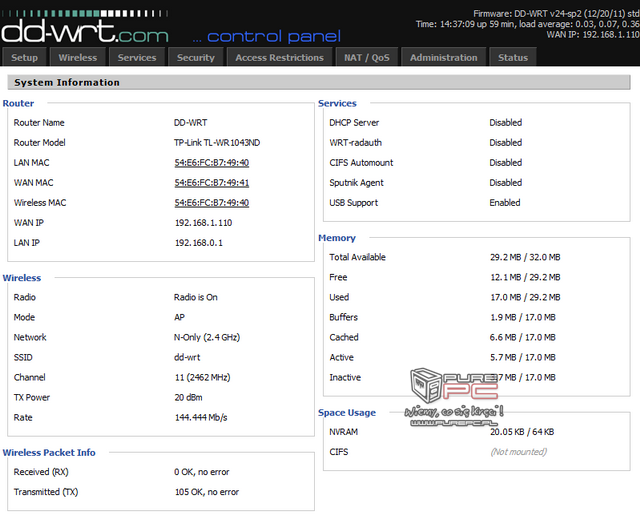Open the Wireless tab
Image resolution: width=640 pixels, height=516 pixels.
(x=78, y=57)
